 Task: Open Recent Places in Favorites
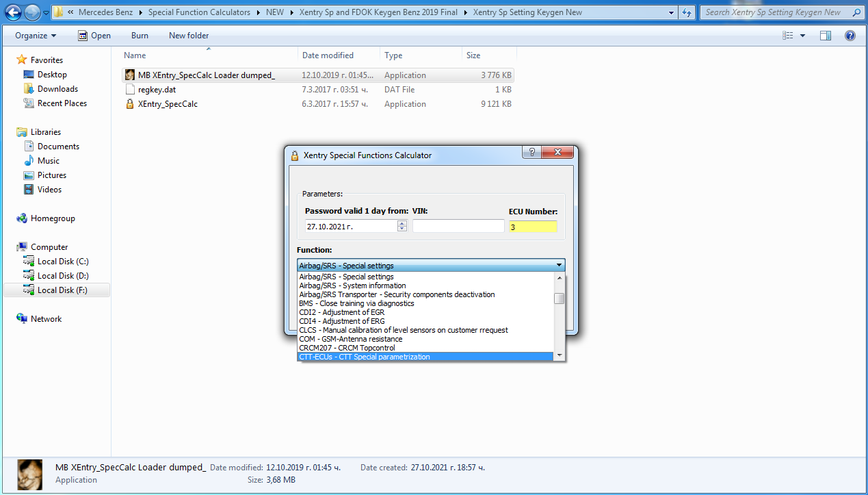(x=62, y=103)
